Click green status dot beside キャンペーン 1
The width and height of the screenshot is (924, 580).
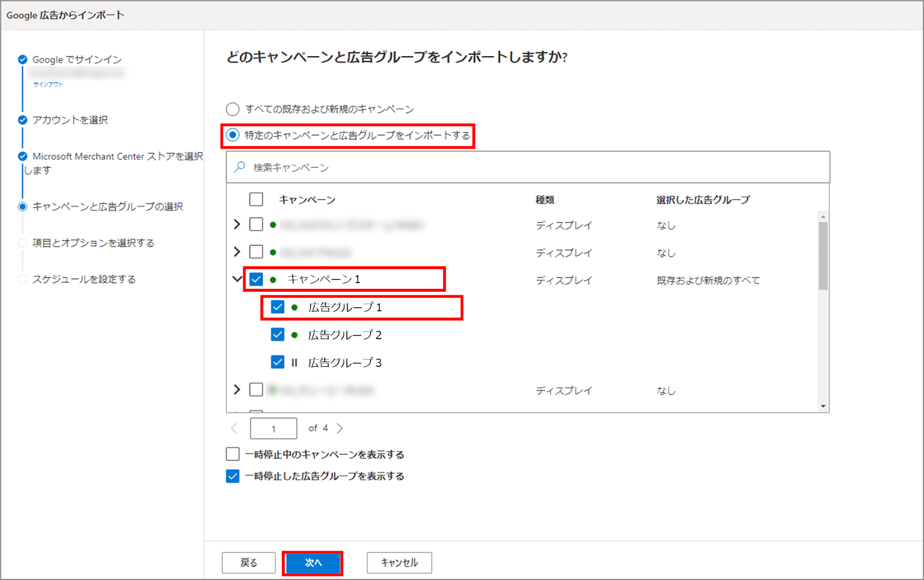pos(273,280)
